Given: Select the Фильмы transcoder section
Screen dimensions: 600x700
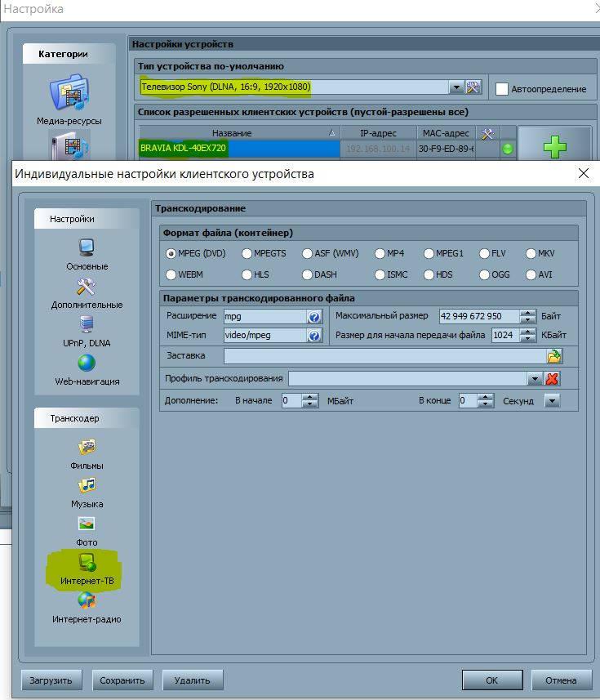Looking at the screenshot, I should click(87, 453).
